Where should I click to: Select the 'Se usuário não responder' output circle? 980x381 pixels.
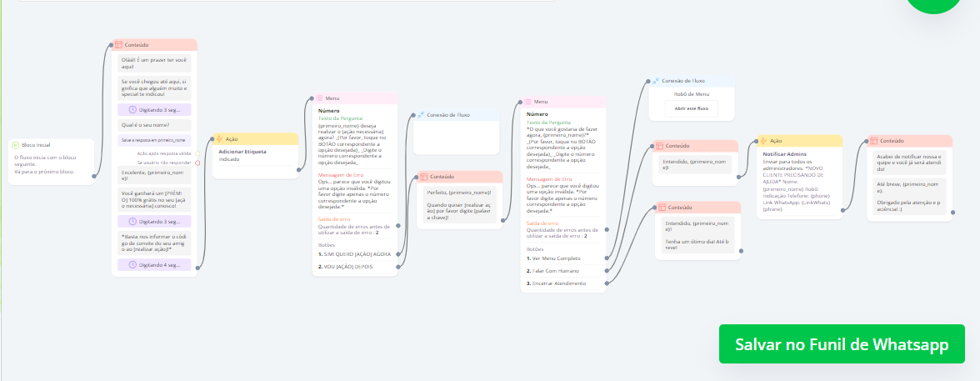coord(197,163)
